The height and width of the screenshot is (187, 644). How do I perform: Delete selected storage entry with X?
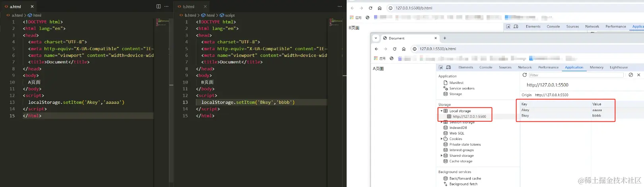point(638,75)
